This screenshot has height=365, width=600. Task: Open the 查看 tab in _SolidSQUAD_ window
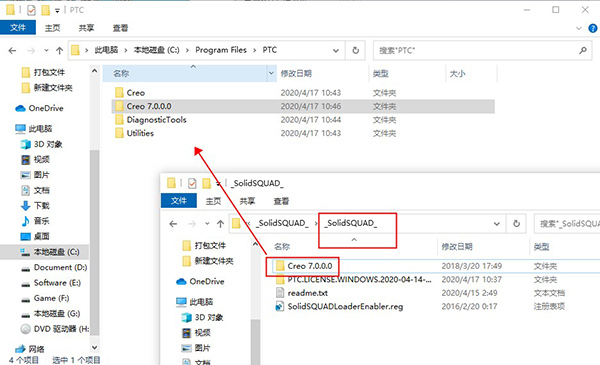pos(281,201)
